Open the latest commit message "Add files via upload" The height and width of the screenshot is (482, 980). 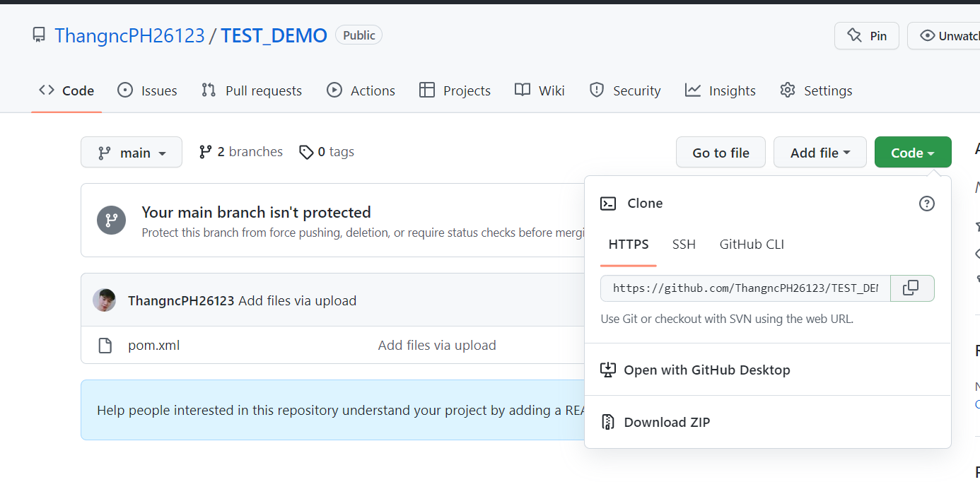[297, 300]
